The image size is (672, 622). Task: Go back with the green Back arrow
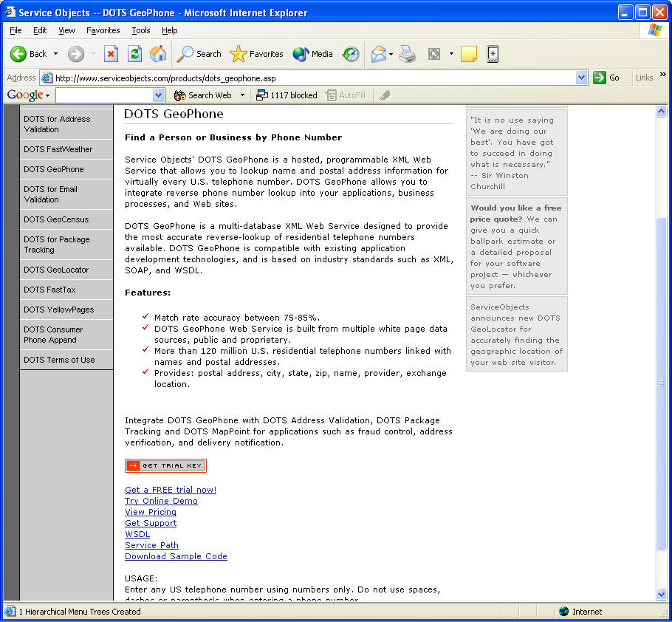tap(28, 54)
